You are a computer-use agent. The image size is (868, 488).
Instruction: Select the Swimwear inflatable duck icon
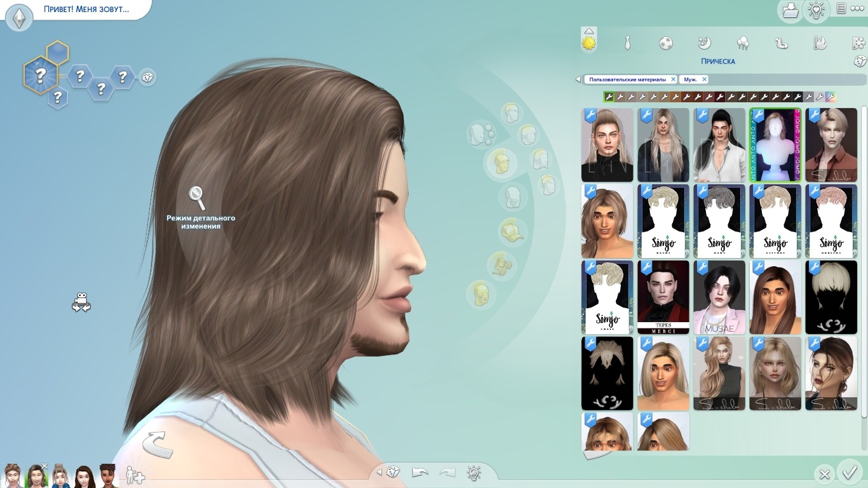point(781,43)
